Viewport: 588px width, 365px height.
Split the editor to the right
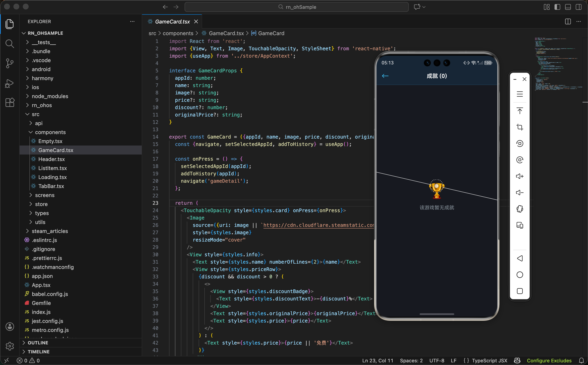click(568, 21)
